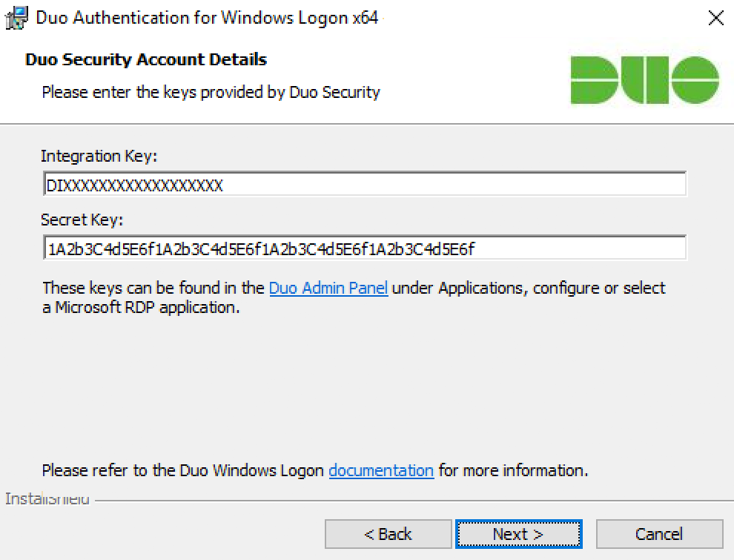Click the Next button to continue installation
This screenshot has width=734, height=560.
(x=518, y=533)
